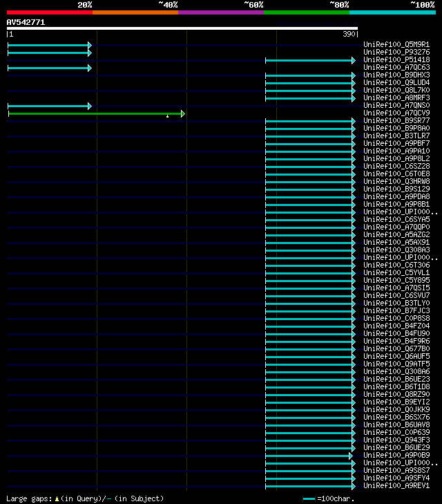Open hit UniRef100_P51418
This screenshot has height=504, width=442.
coord(396,59)
